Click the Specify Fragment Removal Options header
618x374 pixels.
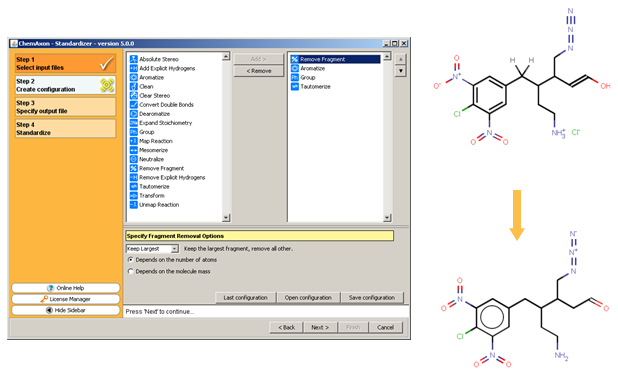point(259,236)
